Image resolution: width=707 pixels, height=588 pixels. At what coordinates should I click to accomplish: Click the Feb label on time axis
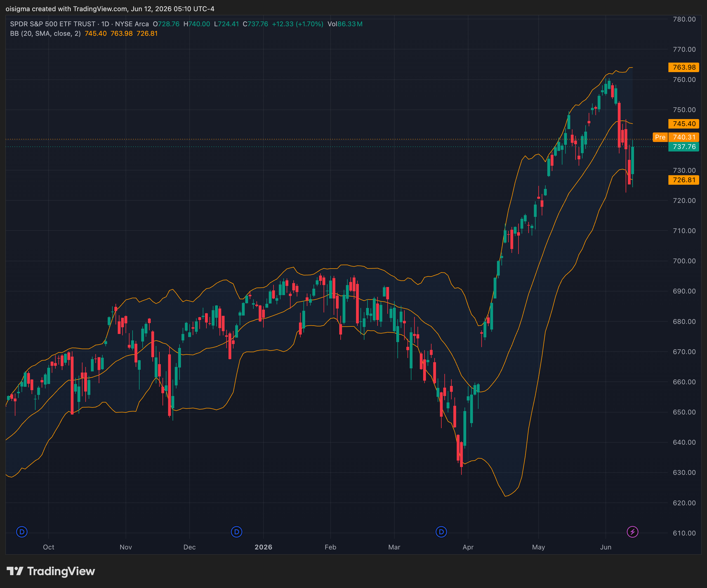click(x=331, y=547)
